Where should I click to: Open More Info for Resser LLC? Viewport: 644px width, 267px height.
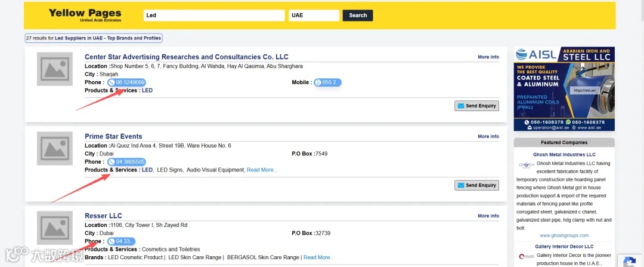click(488, 216)
